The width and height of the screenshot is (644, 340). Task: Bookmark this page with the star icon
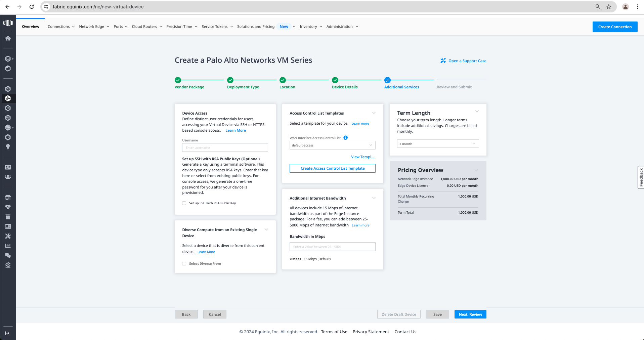[x=609, y=7]
